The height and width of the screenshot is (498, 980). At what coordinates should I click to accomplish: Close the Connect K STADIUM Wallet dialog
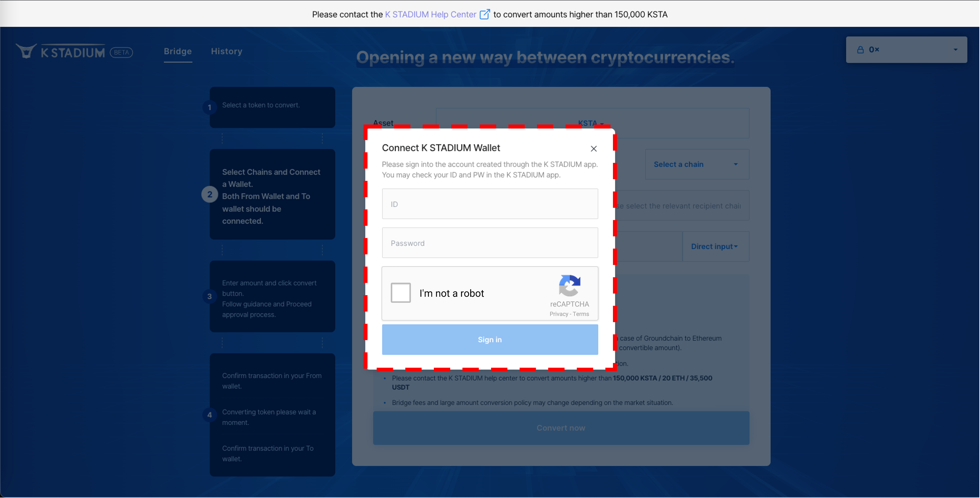click(x=594, y=149)
